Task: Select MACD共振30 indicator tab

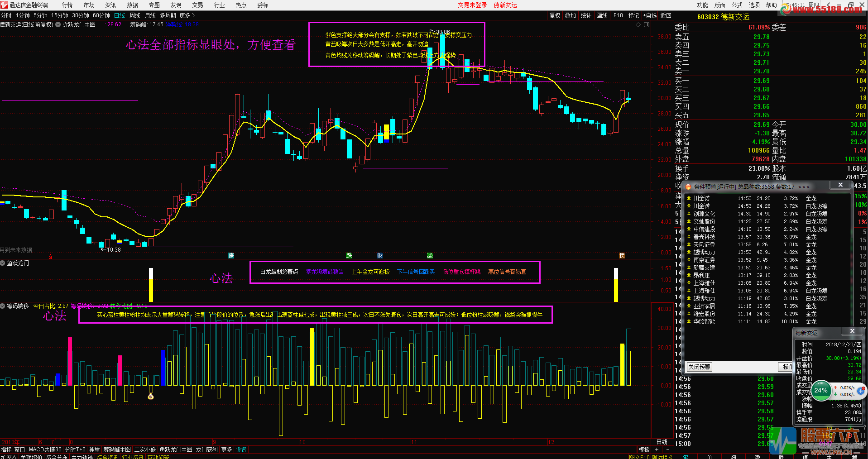Action: click(45, 449)
